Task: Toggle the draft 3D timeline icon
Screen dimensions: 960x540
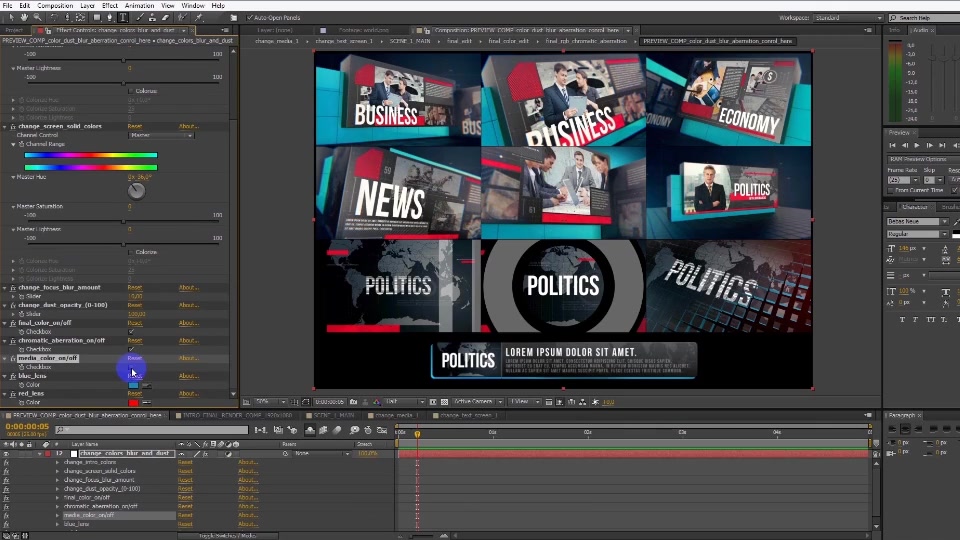Action: coord(291,430)
